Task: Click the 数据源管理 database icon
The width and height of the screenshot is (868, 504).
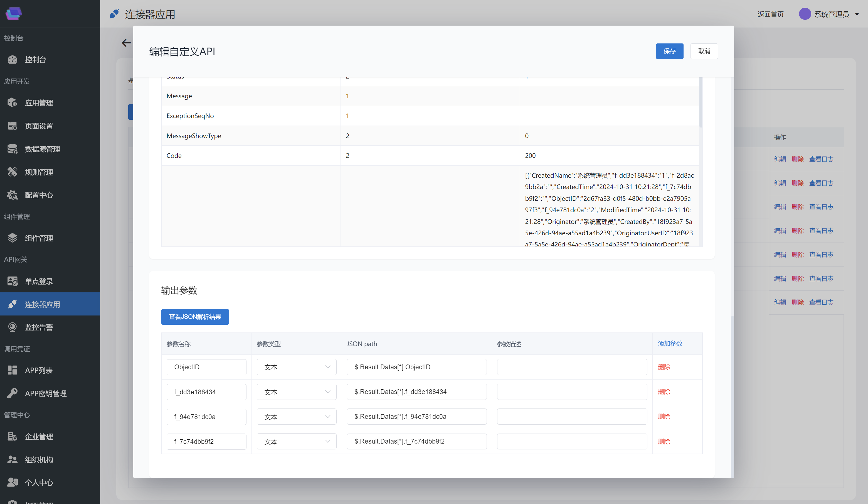Action: (13, 149)
